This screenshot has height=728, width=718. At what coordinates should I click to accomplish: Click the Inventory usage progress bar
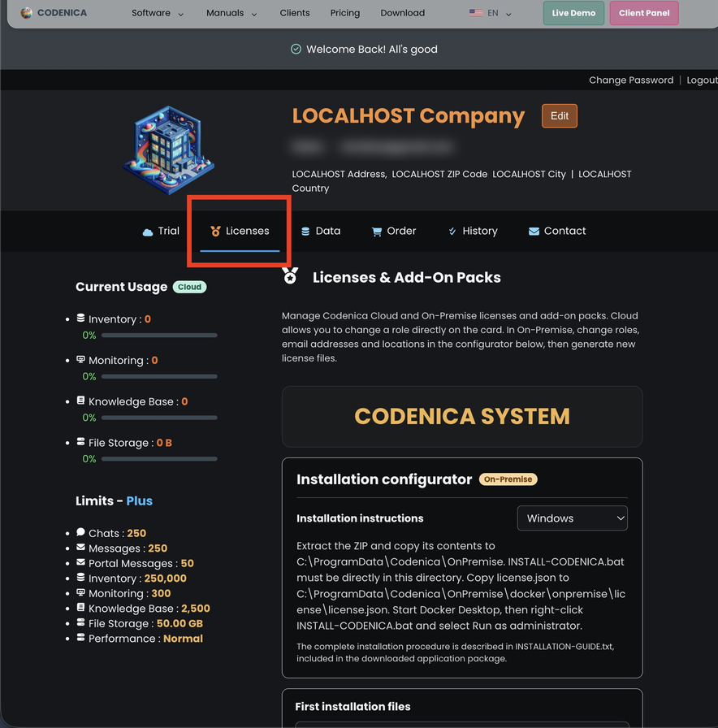[159, 336]
